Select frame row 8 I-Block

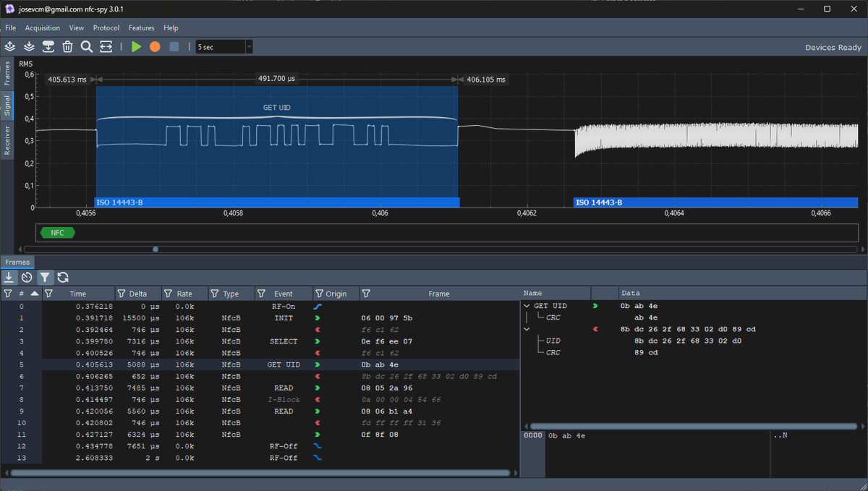(260, 399)
